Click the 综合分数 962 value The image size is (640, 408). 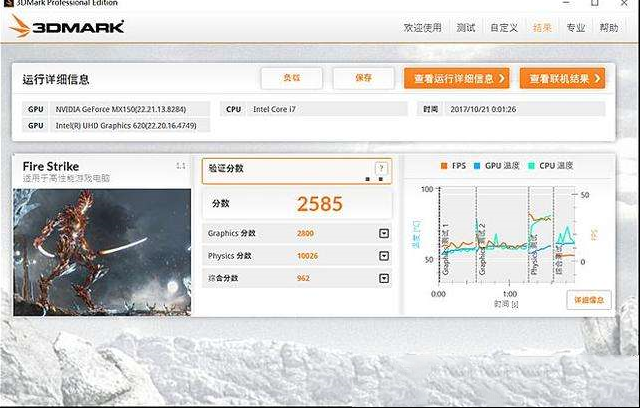click(303, 278)
